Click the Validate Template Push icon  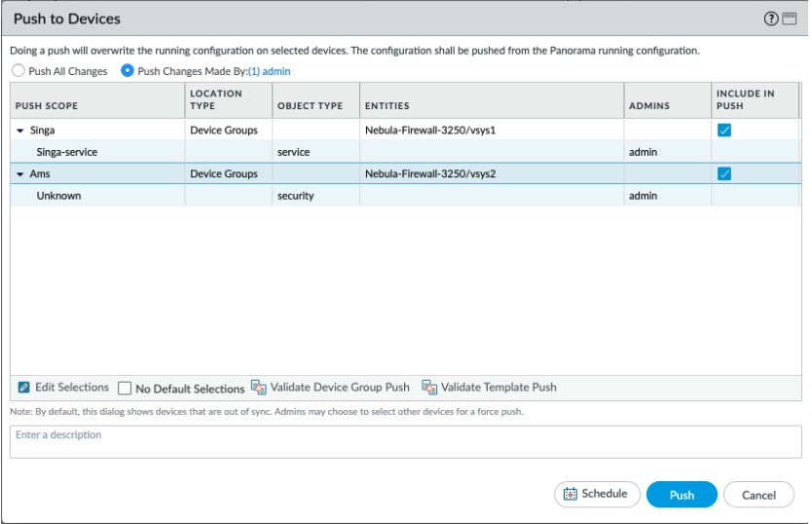429,388
